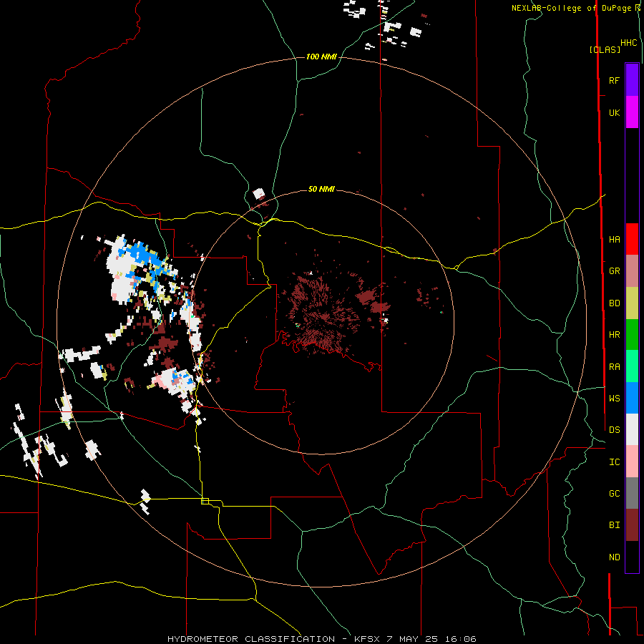Click the UK legend label

(614, 112)
